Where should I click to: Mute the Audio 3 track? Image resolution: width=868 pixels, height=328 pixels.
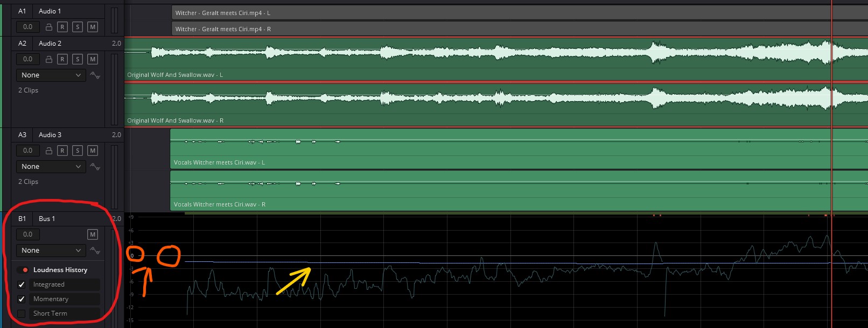pos(93,151)
